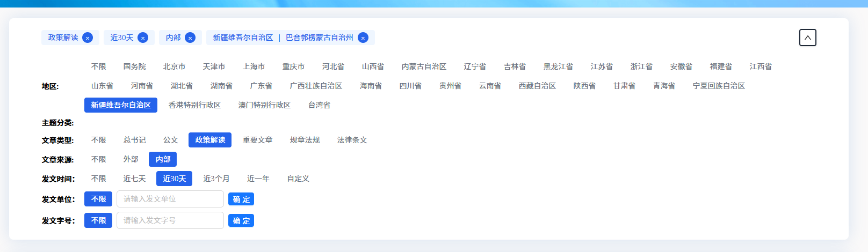
Task: Select 自定义 publish time option
Action: coord(298,179)
